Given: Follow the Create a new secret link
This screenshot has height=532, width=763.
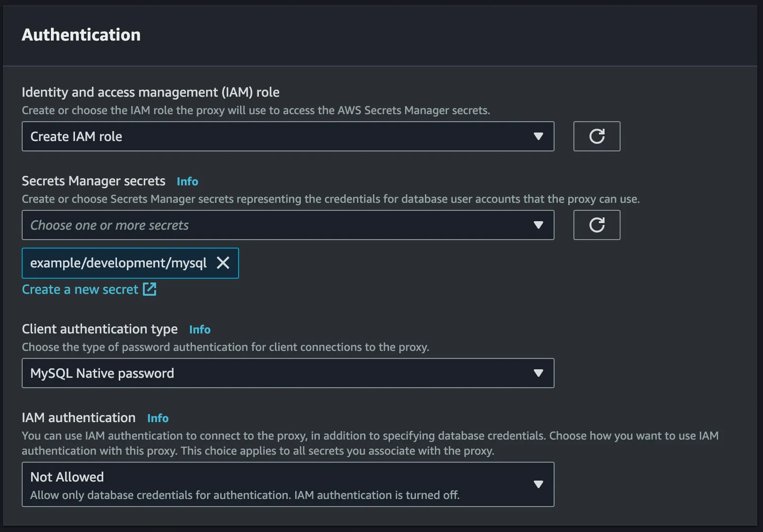Looking at the screenshot, I should tap(80, 289).
